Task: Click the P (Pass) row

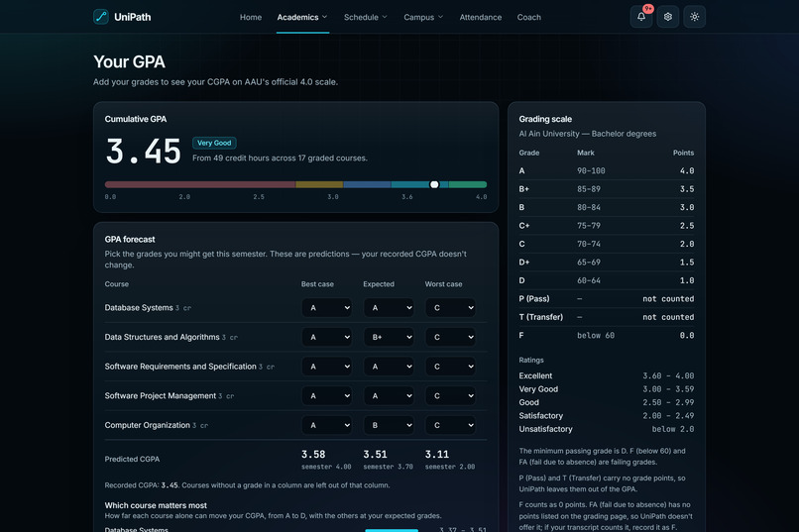Action: point(607,299)
